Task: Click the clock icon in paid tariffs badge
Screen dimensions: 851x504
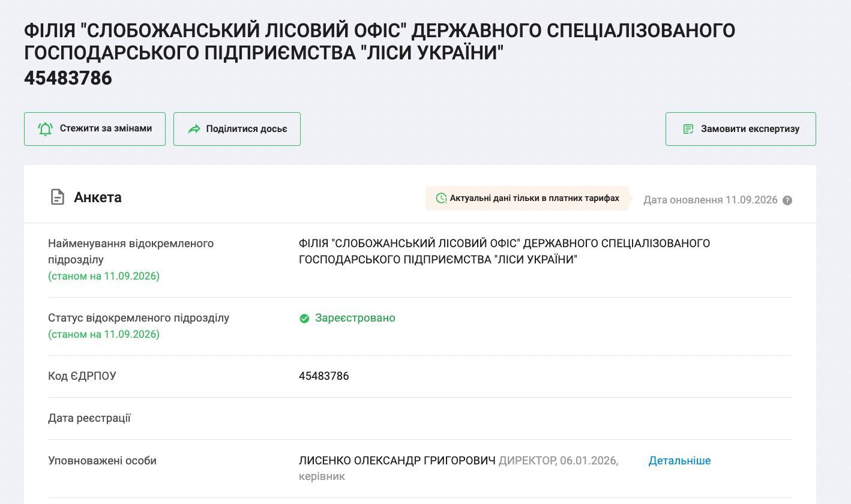Action: (441, 198)
